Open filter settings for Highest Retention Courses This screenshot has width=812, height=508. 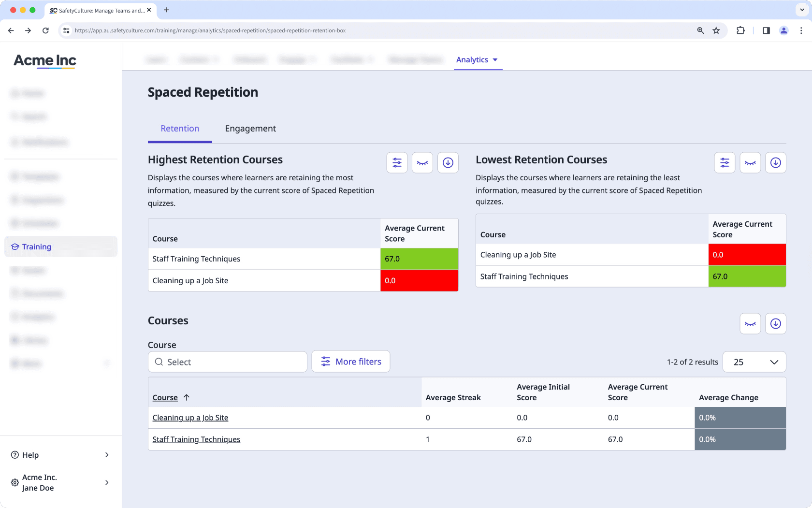397,162
